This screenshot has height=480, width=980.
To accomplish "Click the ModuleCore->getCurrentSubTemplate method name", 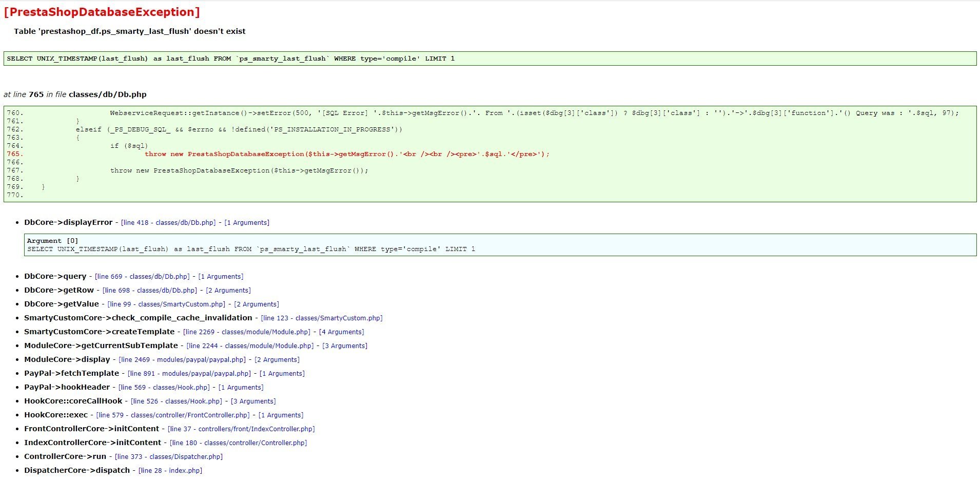I will click(x=101, y=345).
